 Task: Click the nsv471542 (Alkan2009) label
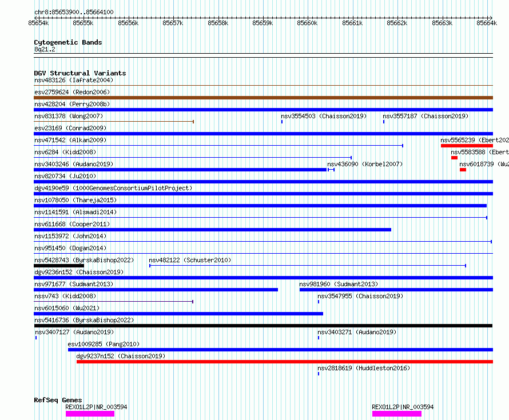click(x=70, y=140)
